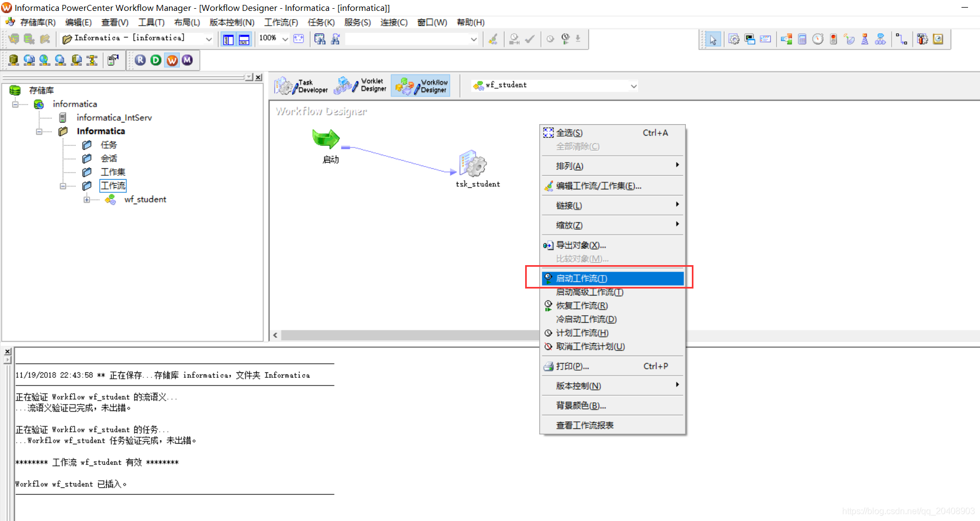Click the validate checkmark toolbar icon
The height and width of the screenshot is (521, 980).
(529, 39)
